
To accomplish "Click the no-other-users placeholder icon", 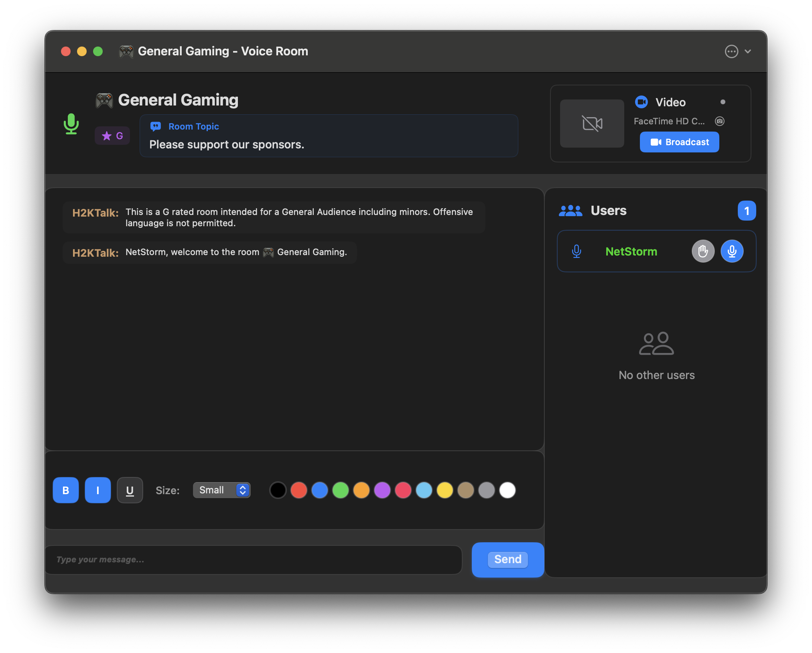I will [x=656, y=343].
